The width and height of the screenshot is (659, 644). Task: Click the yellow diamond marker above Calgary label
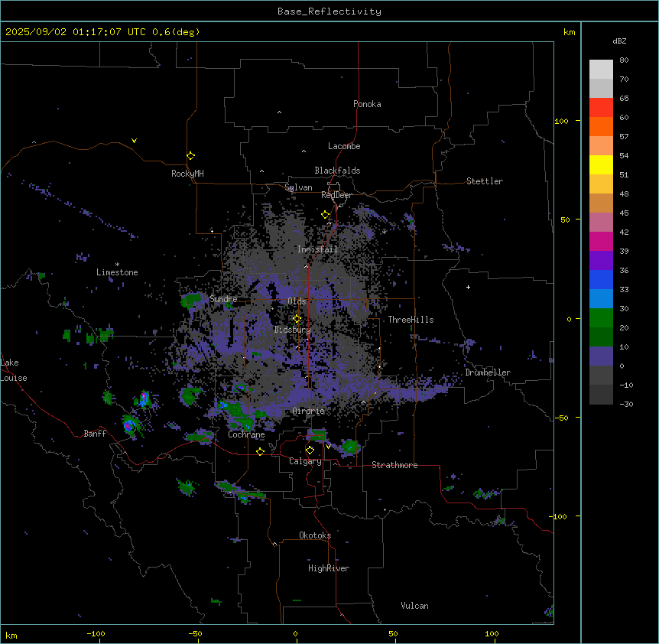310,450
